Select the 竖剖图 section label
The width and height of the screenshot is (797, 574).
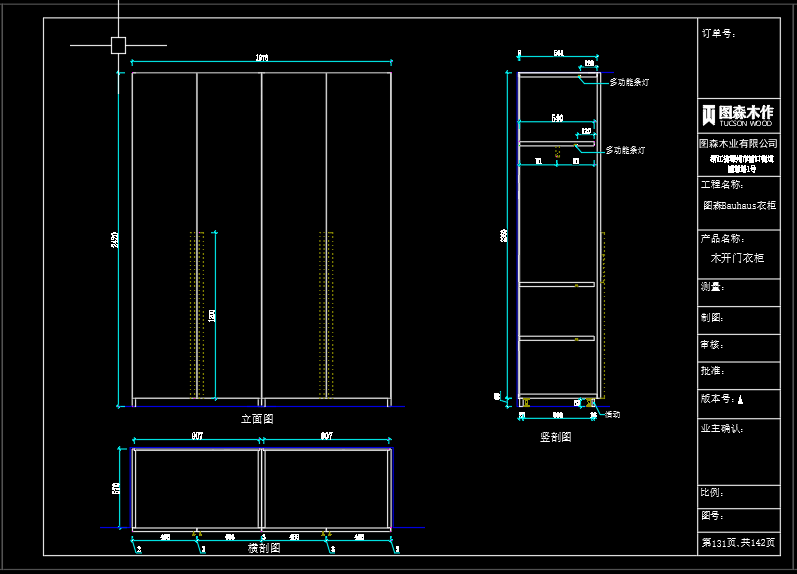(x=555, y=437)
